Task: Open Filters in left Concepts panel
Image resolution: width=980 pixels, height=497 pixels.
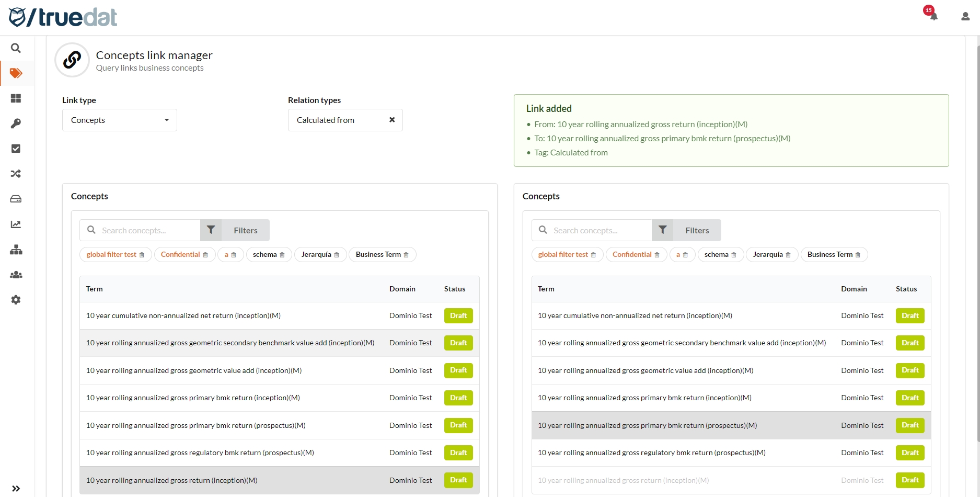Action: click(235, 230)
